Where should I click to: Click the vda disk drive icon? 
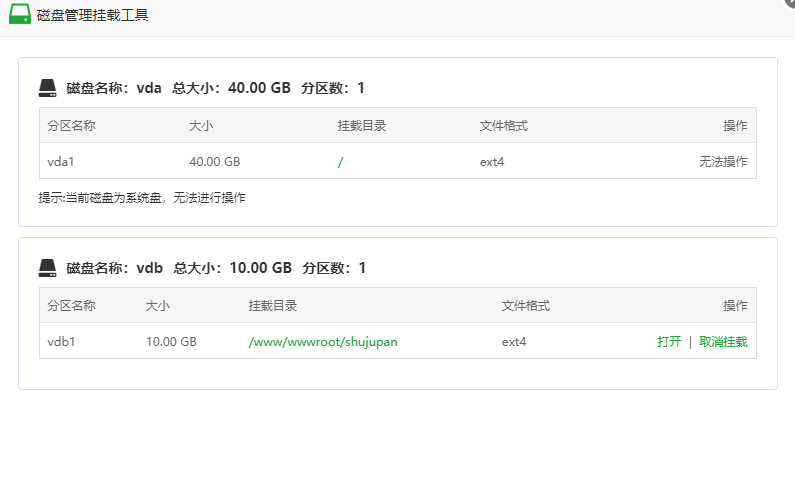pos(48,88)
